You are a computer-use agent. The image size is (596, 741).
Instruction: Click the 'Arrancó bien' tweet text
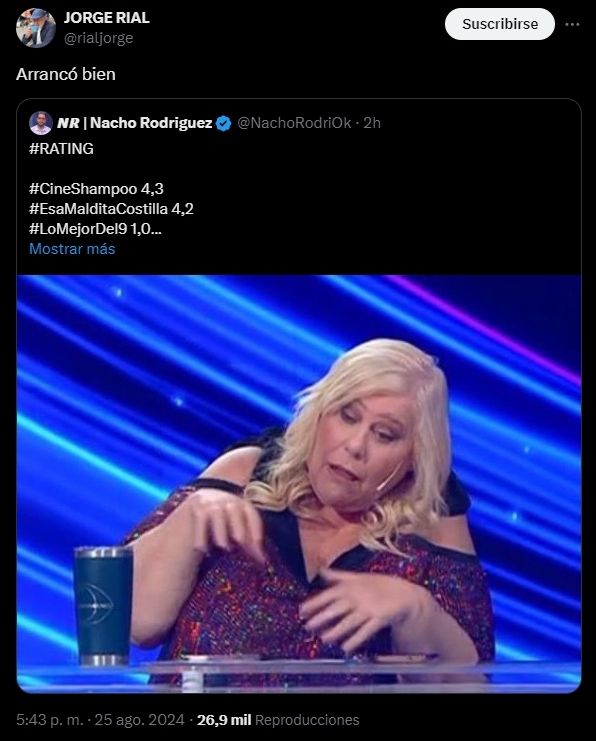coord(66,74)
